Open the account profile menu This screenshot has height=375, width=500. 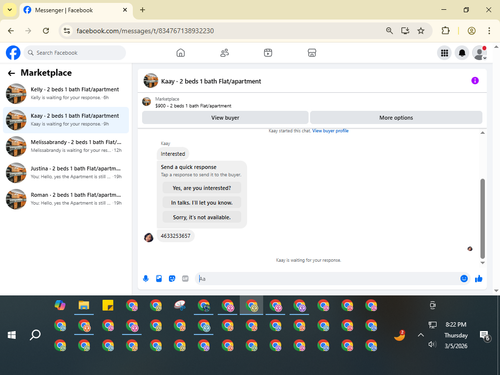click(x=479, y=53)
